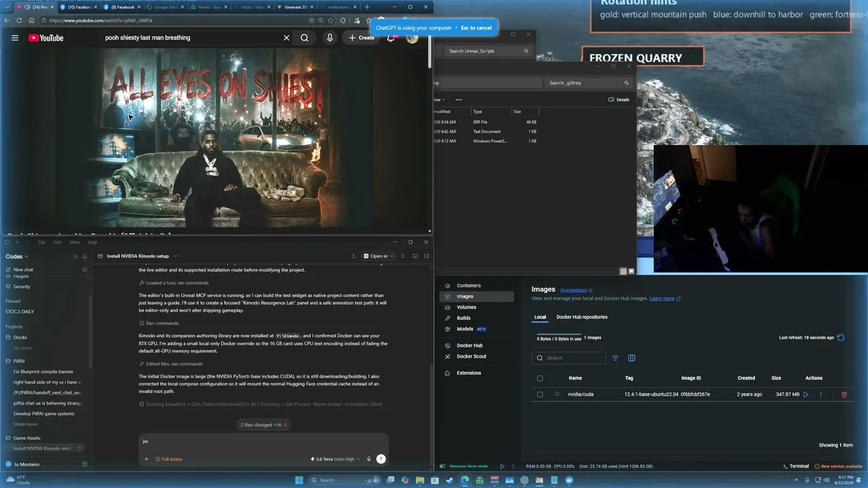
Task: Send the Codex message with the arrow button
Action: 381,459
